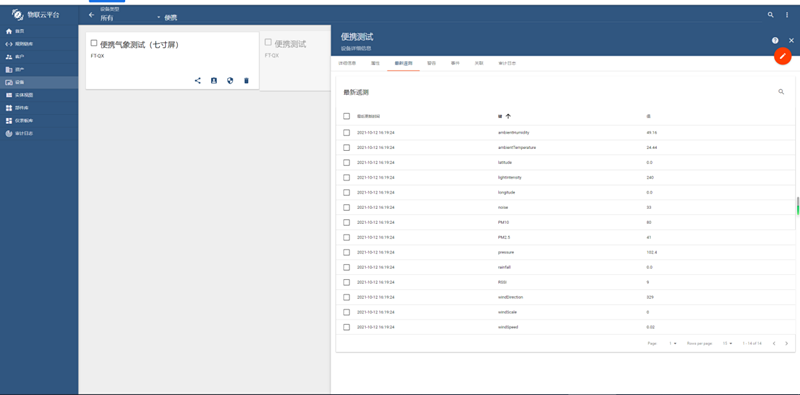This screenshot has width=800, height=395.
Task: Switch to the 警告 alarms tab
Action: [431, 63]
